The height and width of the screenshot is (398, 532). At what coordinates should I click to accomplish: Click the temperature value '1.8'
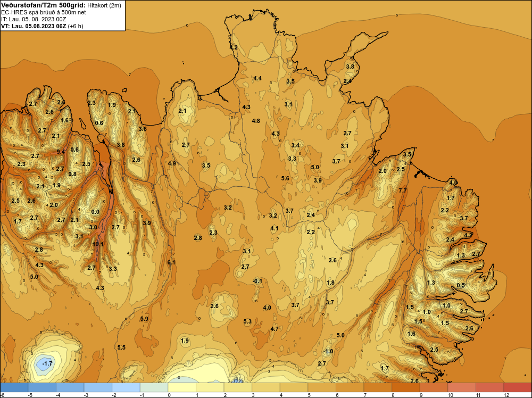(330, 283)
